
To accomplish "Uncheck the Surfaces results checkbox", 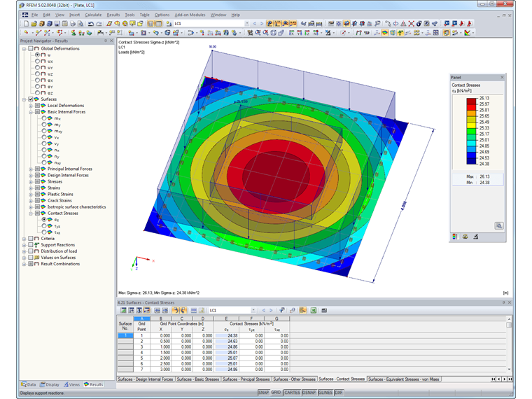I will [x=31, y=99].
